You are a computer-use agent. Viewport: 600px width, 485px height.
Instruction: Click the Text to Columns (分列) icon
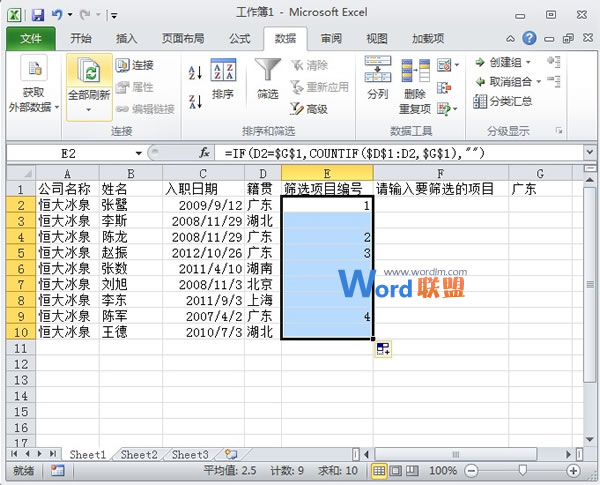point(377,72)
